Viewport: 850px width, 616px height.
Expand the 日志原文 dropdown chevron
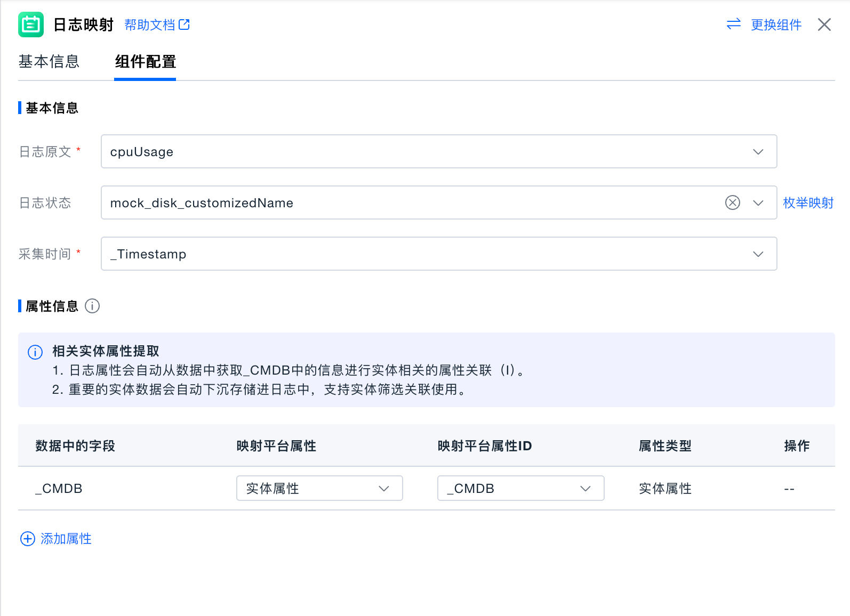point(758,152)
